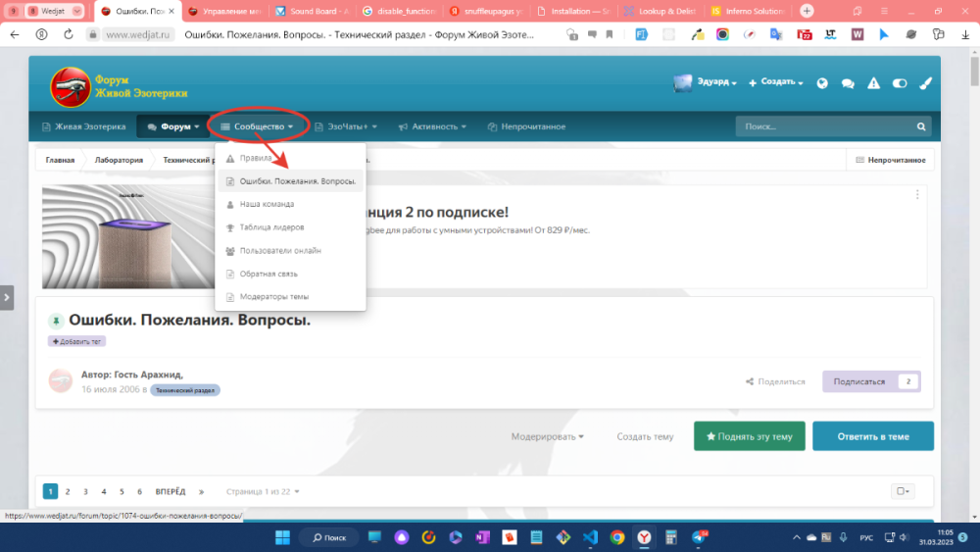Viewport: 980px width, 552px height.
Task: Open the ad banner three-dots menu
Action: [917, 194]
